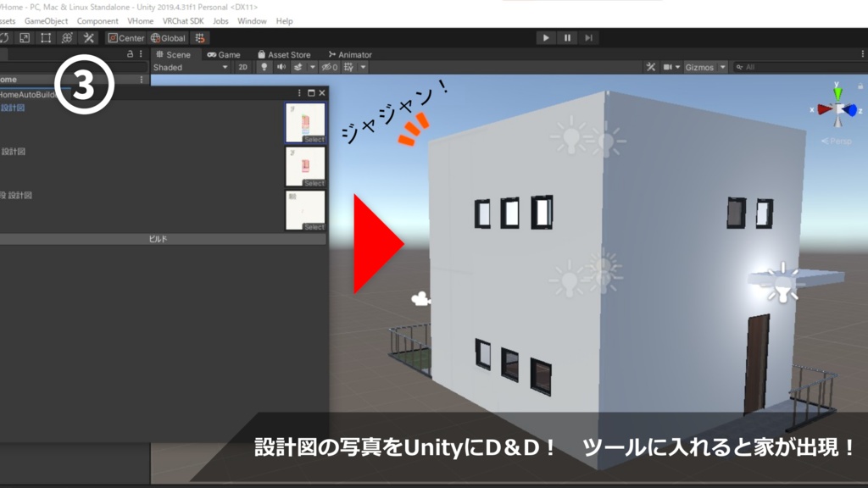
Task: Open the Camera settings icon in Scene toolbar
Action: [669, 67]
